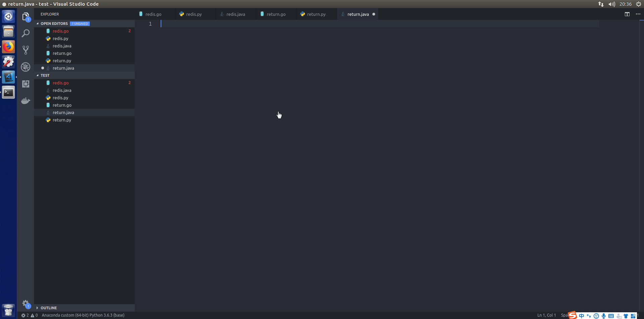This screenshot has height=319, width=644.
Task: Open the Source Control view
Action: point(25,50)
